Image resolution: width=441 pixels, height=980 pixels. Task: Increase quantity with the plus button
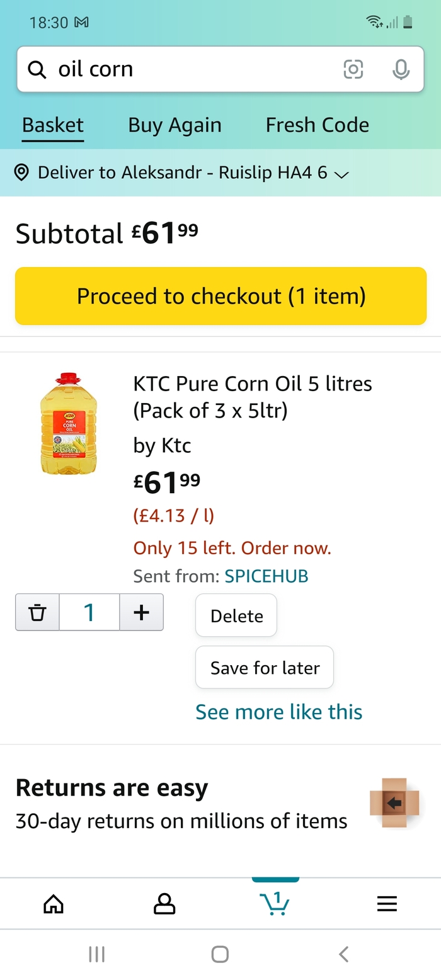pyautogui.click(x=142, y=612)
